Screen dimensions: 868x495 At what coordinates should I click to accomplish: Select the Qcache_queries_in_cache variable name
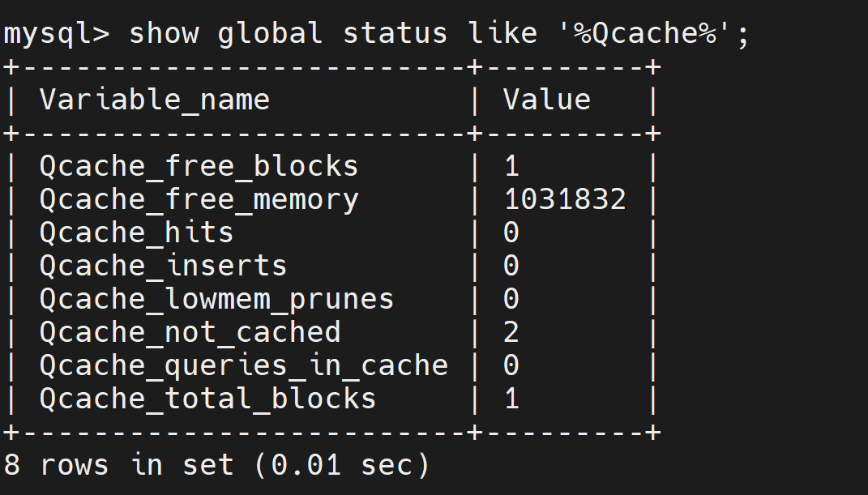coord(243,366)
